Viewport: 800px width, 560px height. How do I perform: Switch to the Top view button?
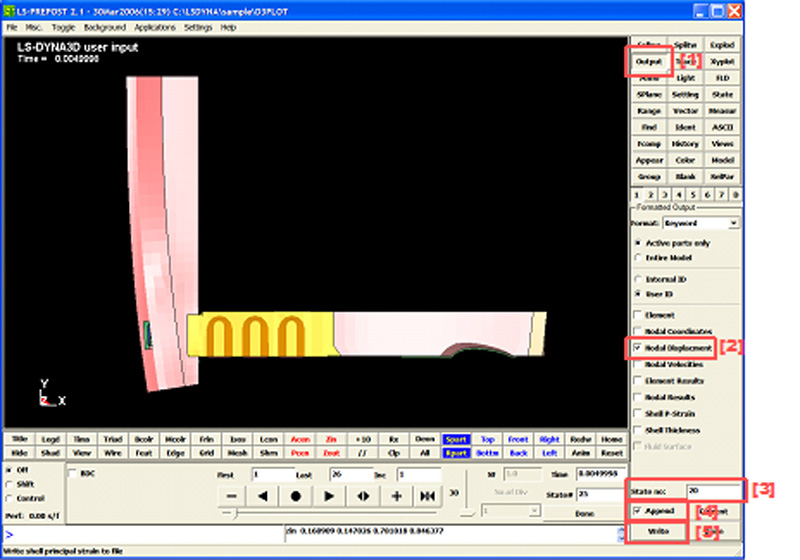pos(487,439)
